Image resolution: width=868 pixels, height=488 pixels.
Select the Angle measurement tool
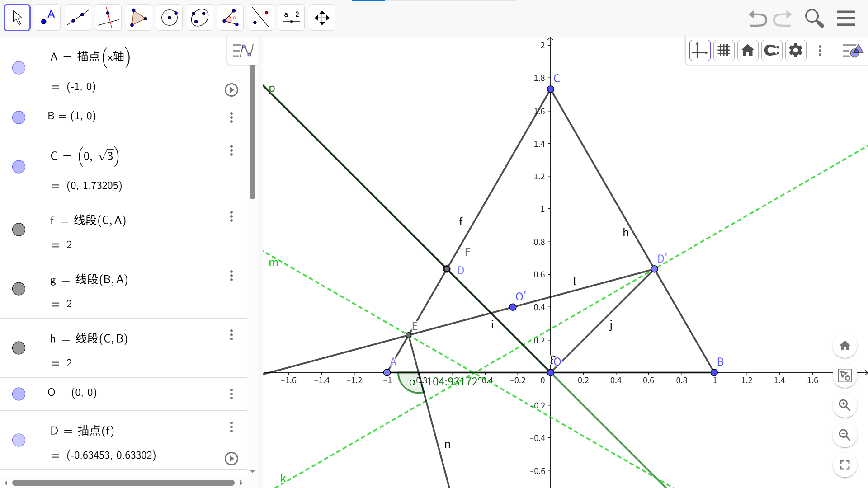coord(231,18)
